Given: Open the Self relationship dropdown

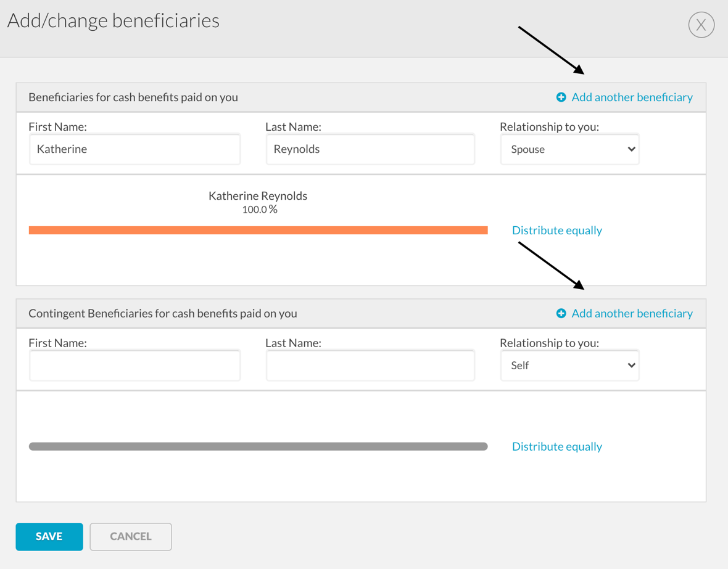Looking at the screenshot, I should pos(569,366).
